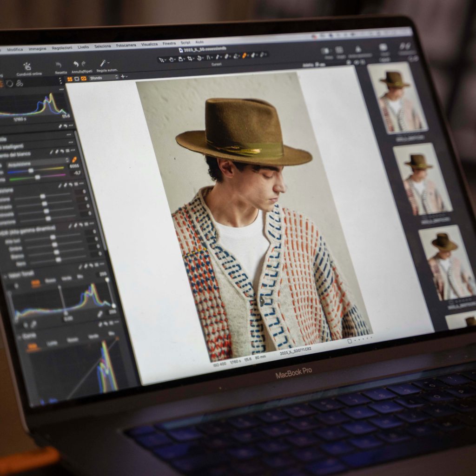Toggle single-image viewer mode
476x476 pixels.
[77, 79]
